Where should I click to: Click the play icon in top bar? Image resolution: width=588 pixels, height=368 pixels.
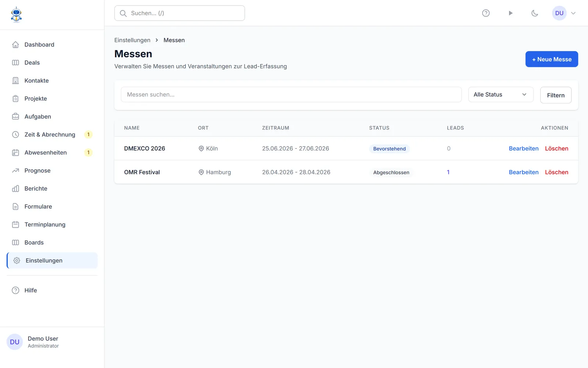[x=510, y=13]
